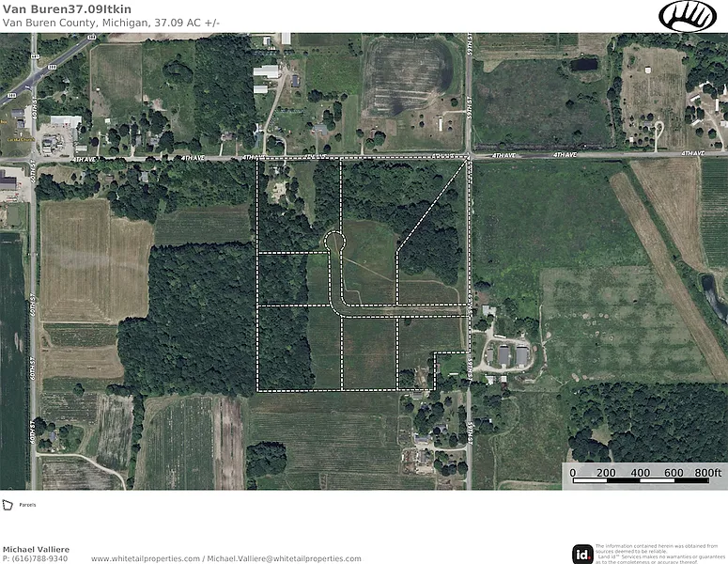Click the Michael Valliere agent name

(36, 550)
